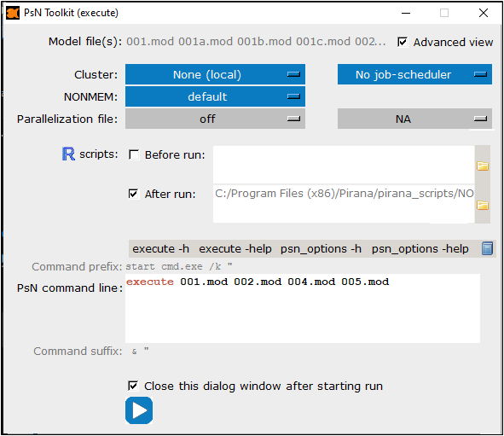Click the Before run script path field
Image resolution: width=504 pixels, height=436 pixels.
344,165
